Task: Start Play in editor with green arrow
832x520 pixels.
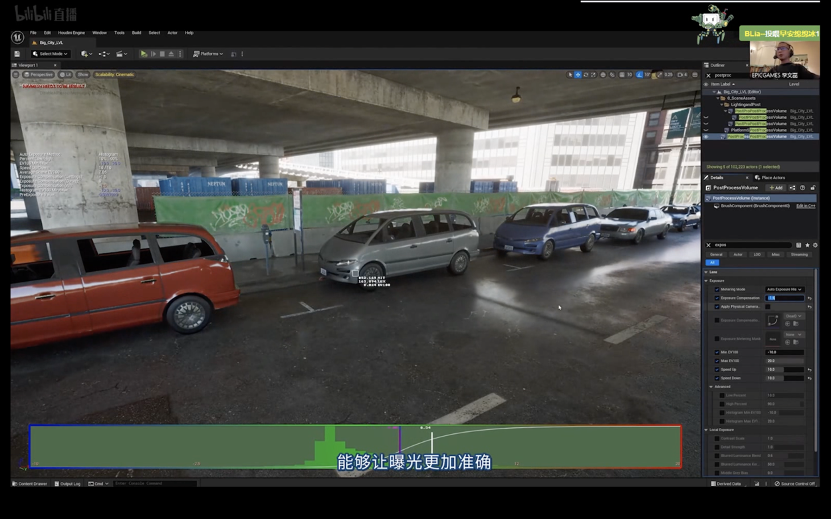Action: click(143, 54)
